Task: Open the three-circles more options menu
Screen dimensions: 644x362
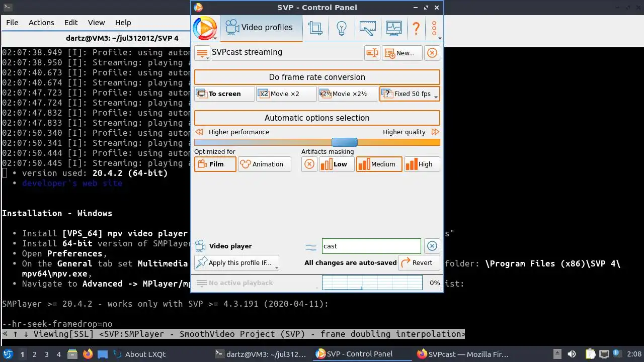Action: pyautogui.click(x=435, y=28)
